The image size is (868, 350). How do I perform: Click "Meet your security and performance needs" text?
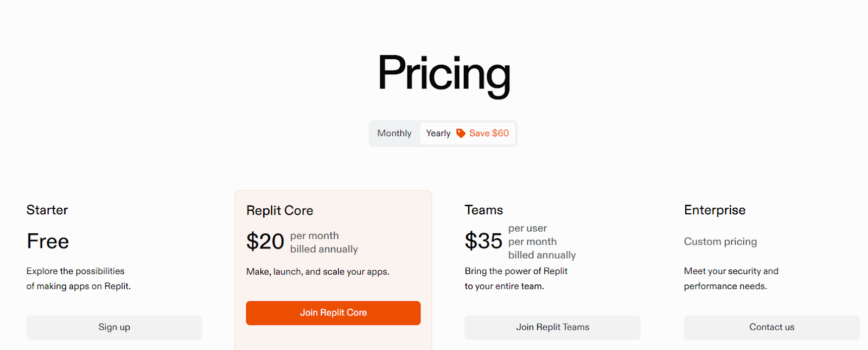730,278
